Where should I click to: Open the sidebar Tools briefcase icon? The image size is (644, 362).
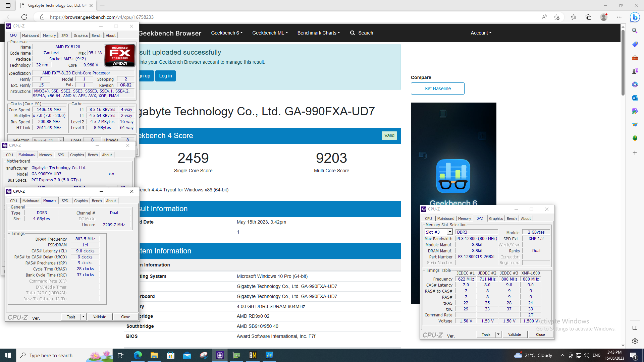(635, 58)
